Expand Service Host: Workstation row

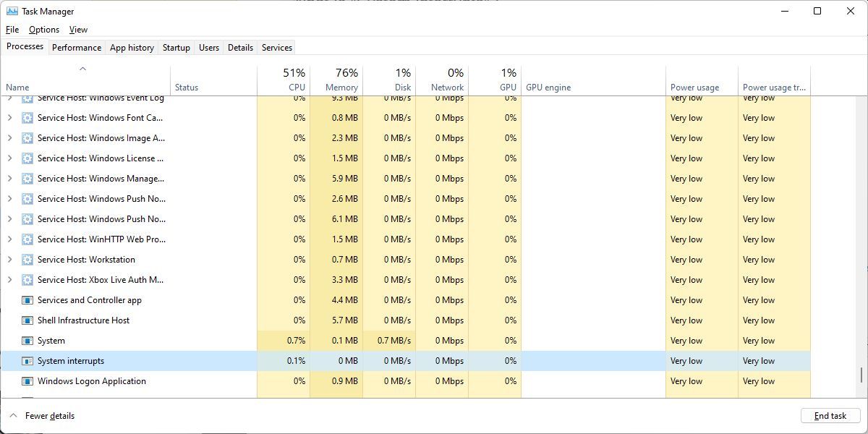[x=9, y=260]
